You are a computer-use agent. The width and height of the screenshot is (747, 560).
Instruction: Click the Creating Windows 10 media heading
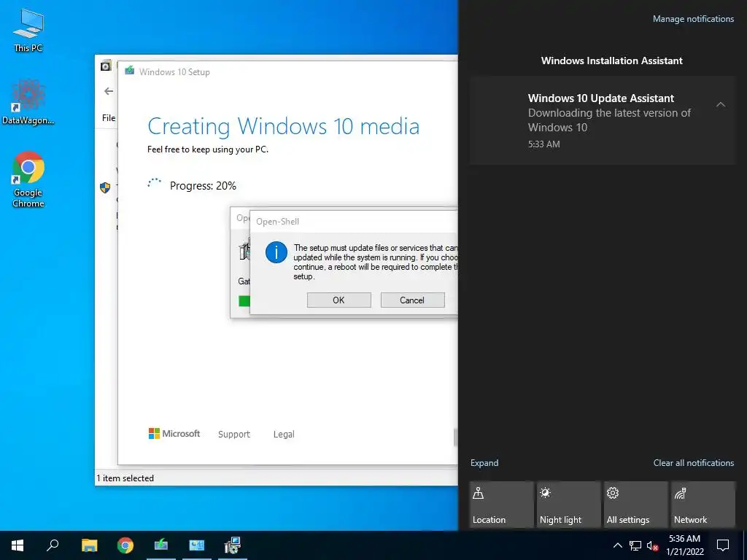click(x=284, y=126)
